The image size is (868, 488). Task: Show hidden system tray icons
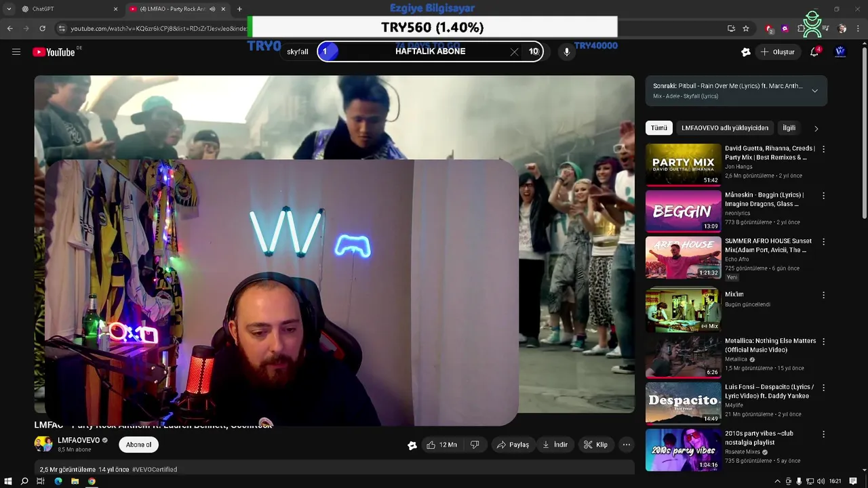(x=777, y=481)
